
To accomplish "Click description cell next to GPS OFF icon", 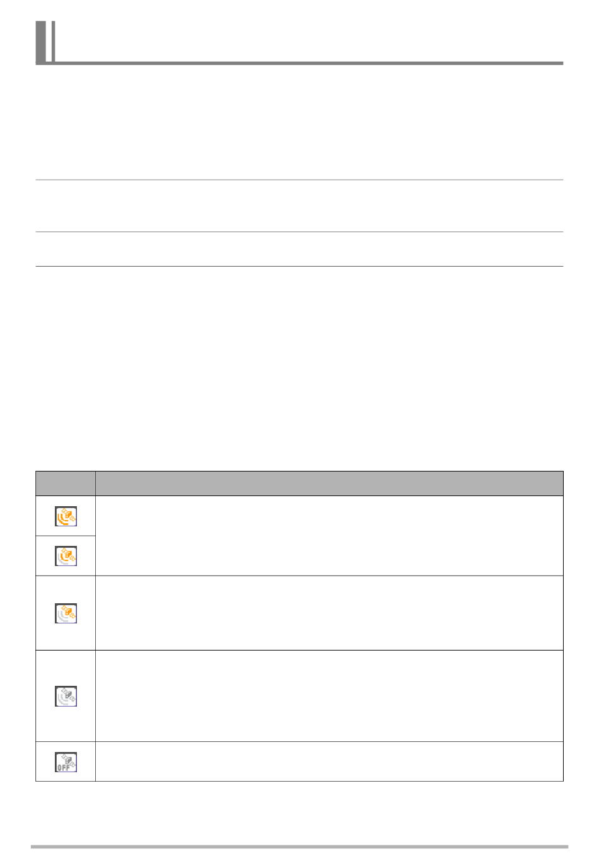I will (329, 761).
